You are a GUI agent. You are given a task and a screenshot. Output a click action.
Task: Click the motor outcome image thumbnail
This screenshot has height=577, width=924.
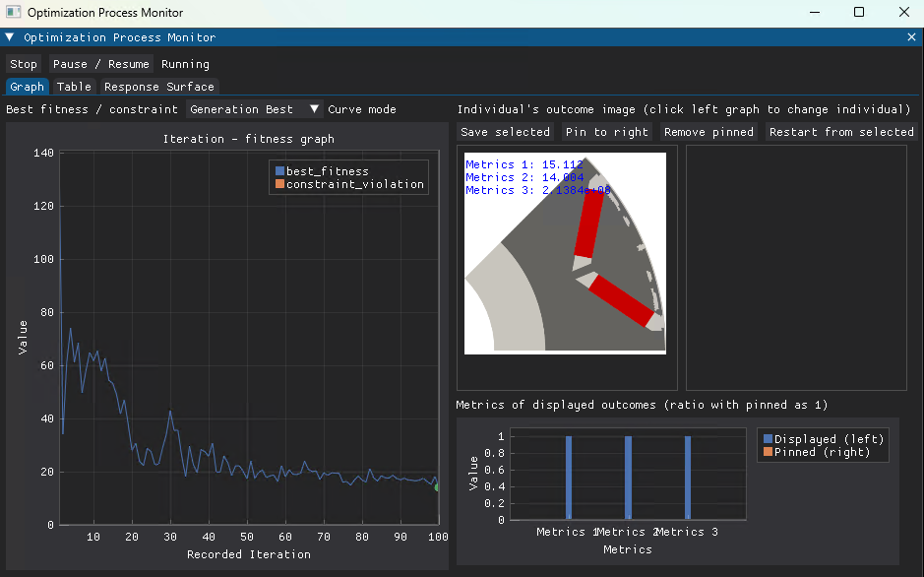pos(565,253)
